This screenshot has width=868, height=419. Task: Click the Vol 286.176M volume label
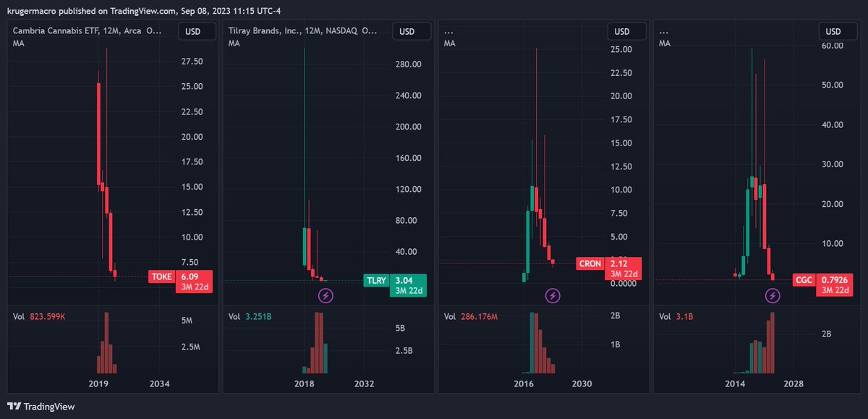pyautogui.click(x=472, y=317)
